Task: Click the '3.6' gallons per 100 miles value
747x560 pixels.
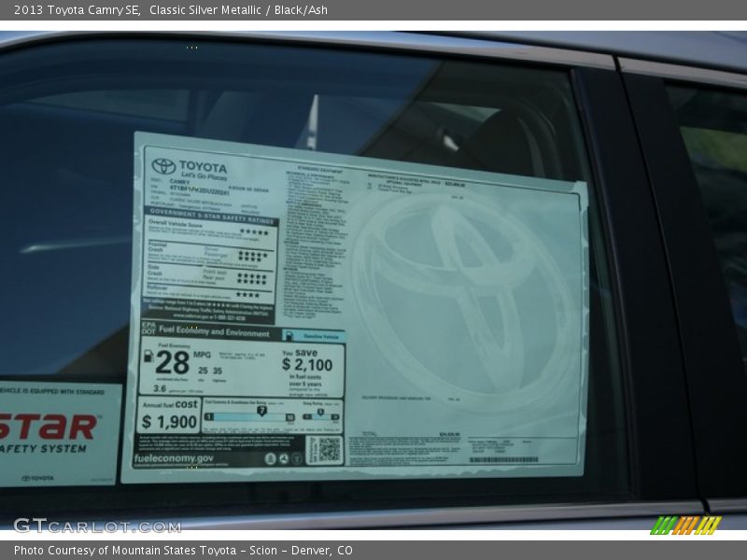Action: click(x=160, y=388)
